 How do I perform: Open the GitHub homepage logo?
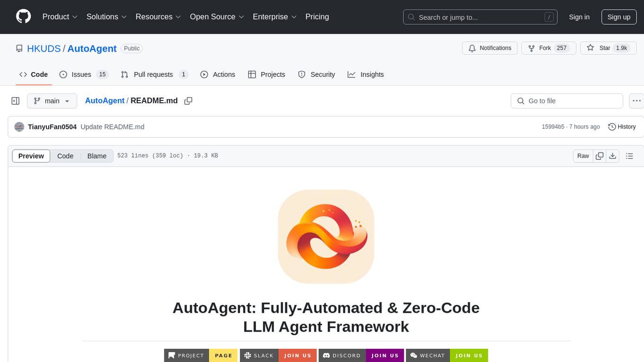click(23, 17)
